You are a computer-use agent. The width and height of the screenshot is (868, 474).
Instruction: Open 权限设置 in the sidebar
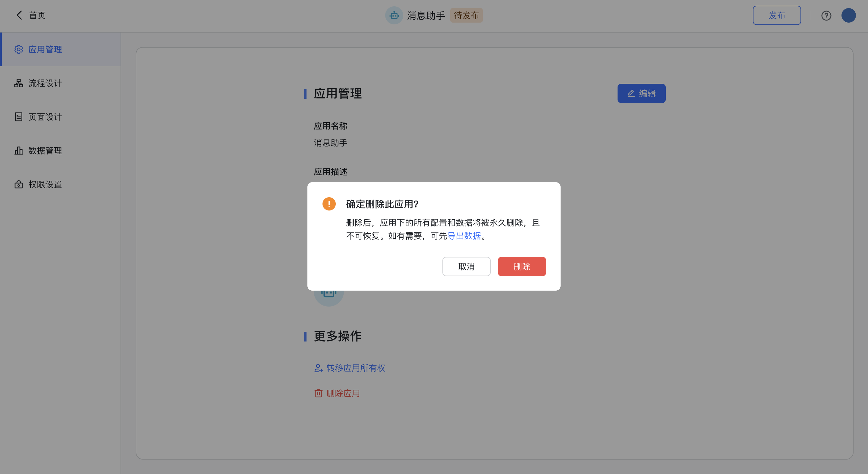point(61,184)
